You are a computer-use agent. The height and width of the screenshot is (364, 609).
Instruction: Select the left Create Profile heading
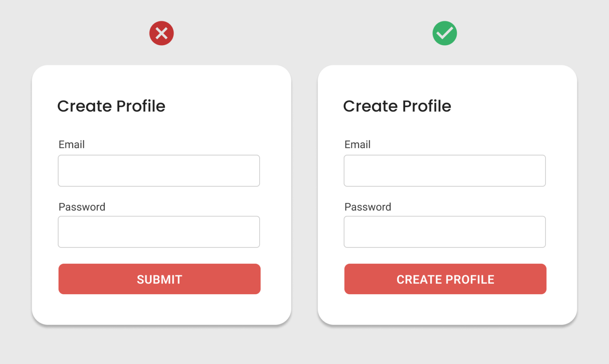coord(111,106)
